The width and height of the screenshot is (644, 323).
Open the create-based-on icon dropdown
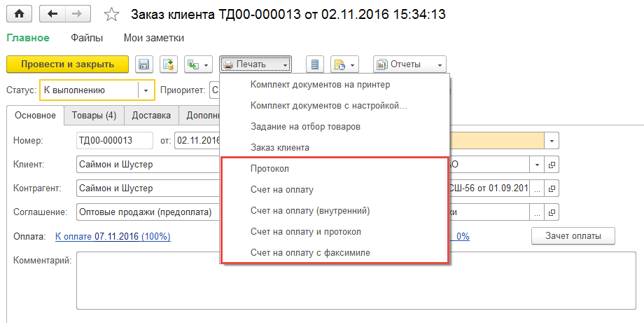[197, 64]
